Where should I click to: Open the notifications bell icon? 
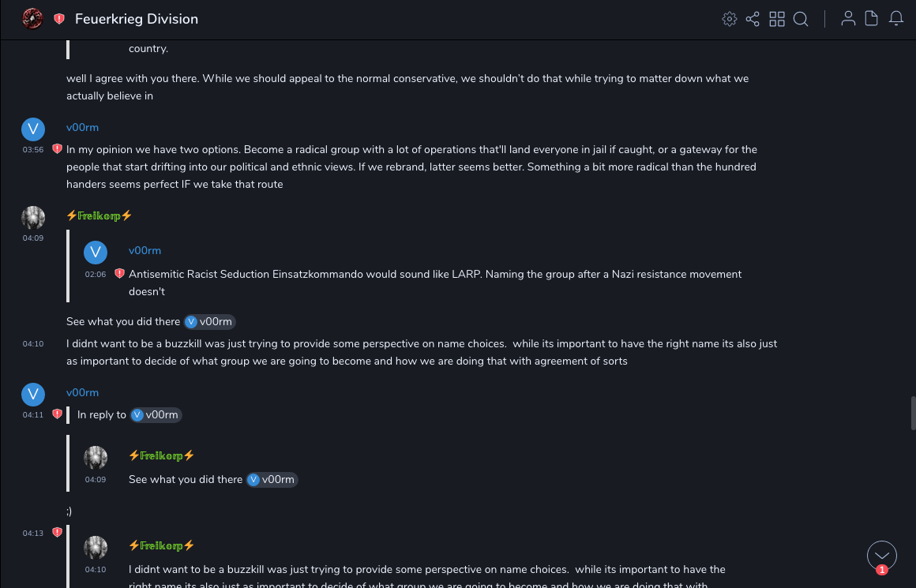(x=896, y=19)
